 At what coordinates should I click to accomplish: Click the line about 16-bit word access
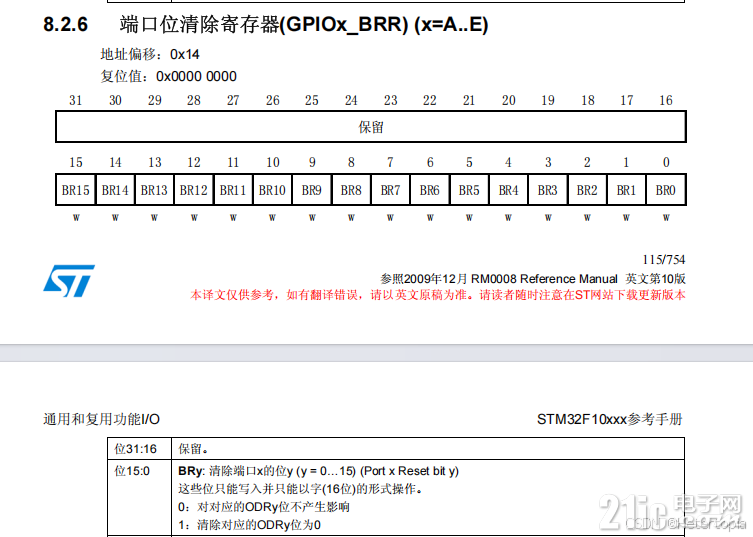[x=301, y=489]
